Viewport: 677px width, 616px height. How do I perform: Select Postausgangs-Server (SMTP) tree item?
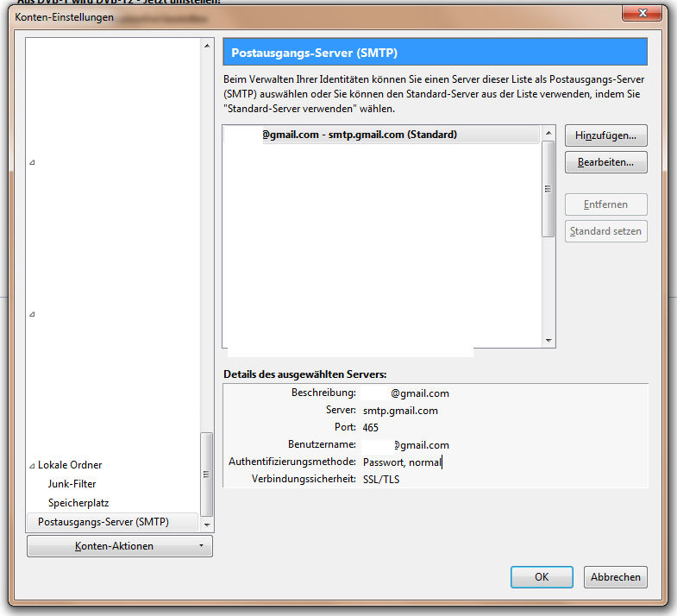click(x=112, y=522)
